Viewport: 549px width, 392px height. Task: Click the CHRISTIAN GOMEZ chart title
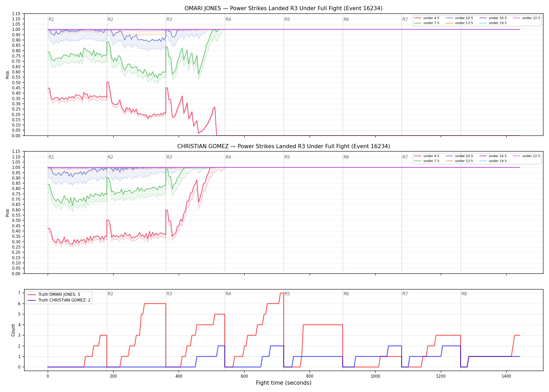pos(283,146)
